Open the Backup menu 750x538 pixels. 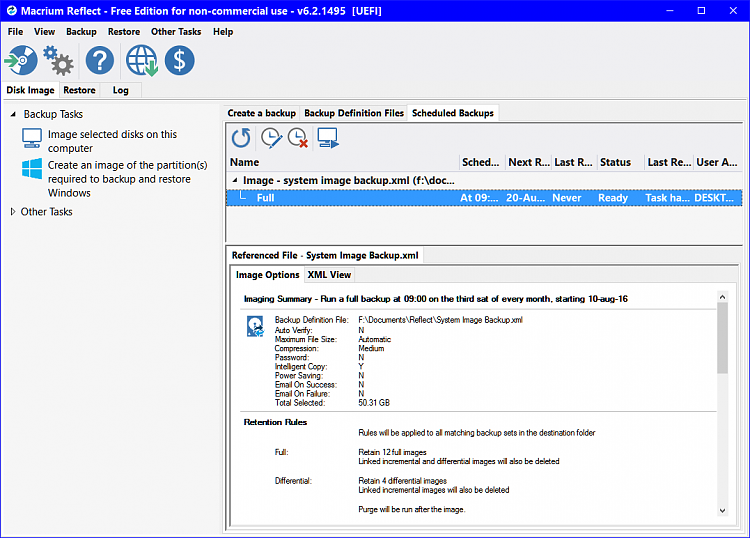pyautogui.click(x=81, y=32)
